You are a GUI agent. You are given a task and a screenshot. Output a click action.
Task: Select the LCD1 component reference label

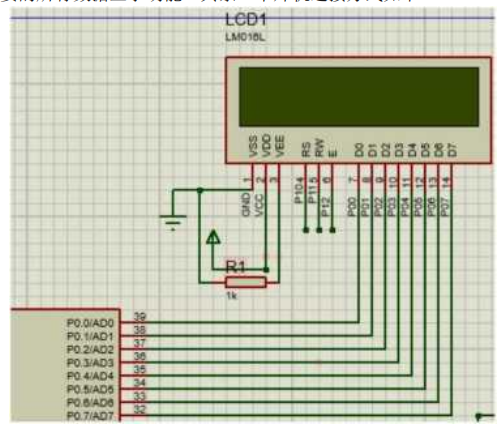[246, 20]
